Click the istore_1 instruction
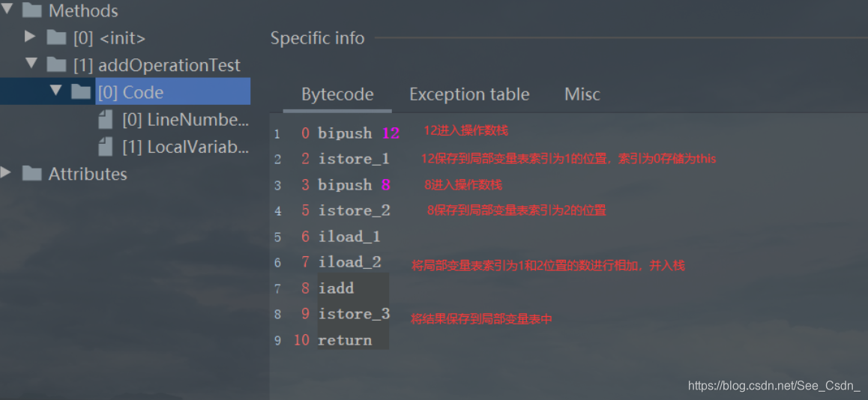This screenshot has height=400, width=868. [354, 160]
